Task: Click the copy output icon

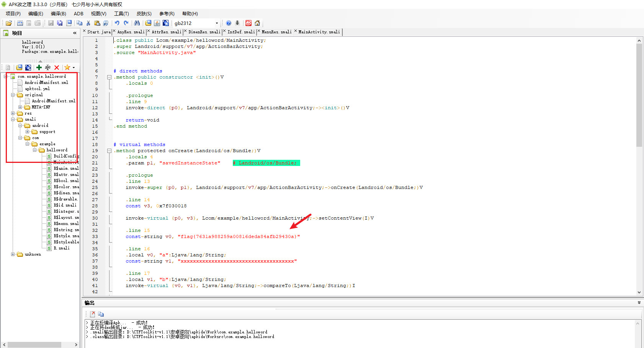Action: (x=101, y=314)
